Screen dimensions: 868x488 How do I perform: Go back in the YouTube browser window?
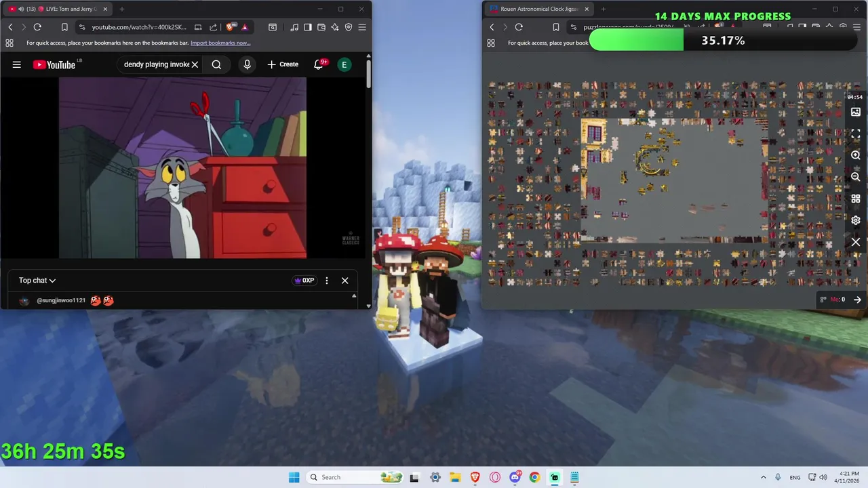[x=10, y=27]
